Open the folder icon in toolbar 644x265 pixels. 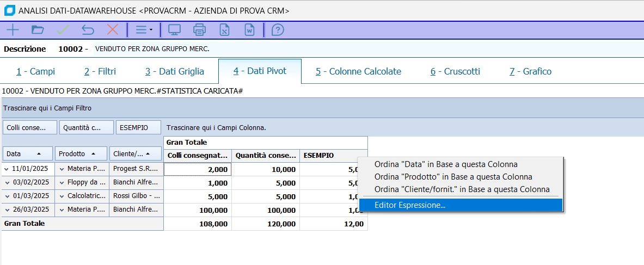click(x=38, y=29)
